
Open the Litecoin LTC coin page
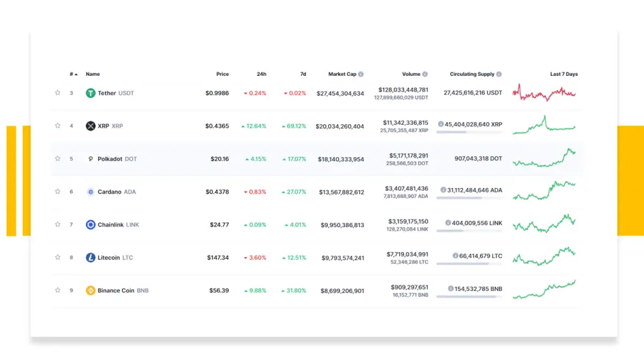coord(115,258)
